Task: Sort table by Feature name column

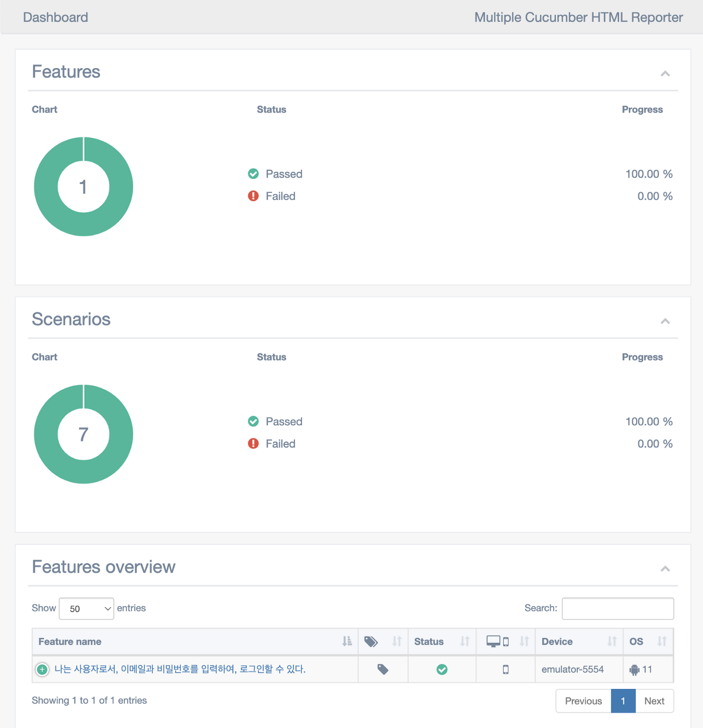Action: pos(195,641)
